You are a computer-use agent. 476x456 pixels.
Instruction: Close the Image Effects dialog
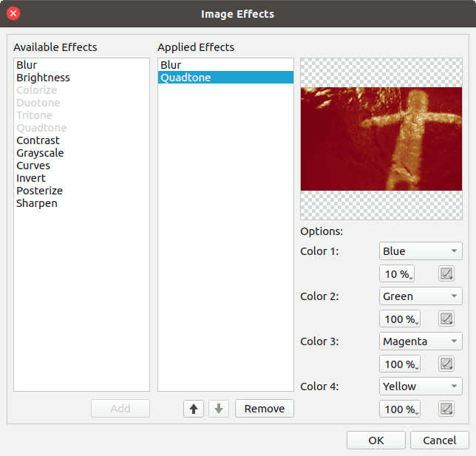pos(13,13)
